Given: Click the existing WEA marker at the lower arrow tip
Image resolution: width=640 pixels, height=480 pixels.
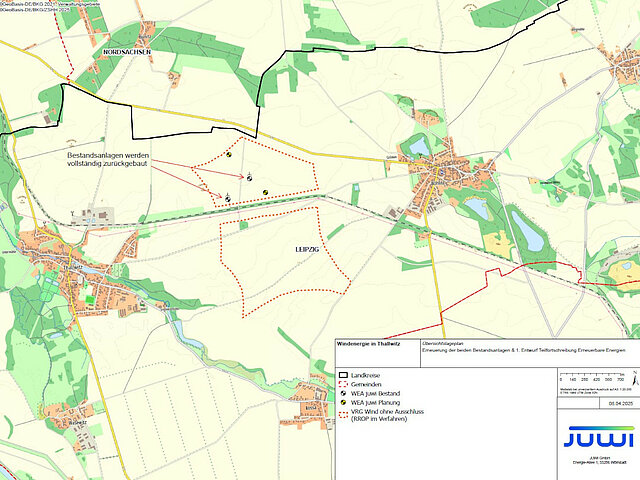Looking at the screenshot, I should point(227,198).
